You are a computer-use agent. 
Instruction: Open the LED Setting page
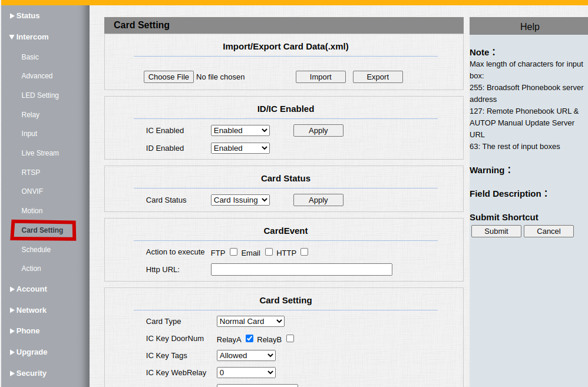click(40, 95)
